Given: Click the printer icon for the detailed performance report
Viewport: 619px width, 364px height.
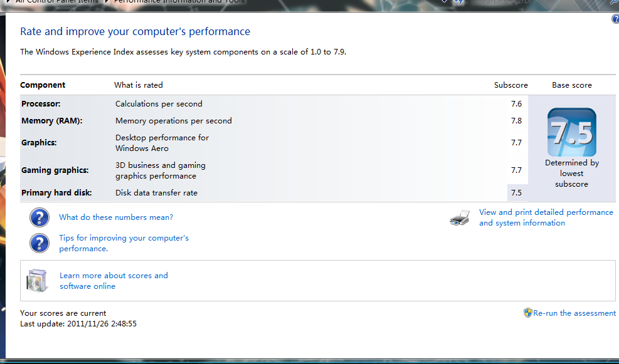Looking at the screenshot, I should coord(460,217).
